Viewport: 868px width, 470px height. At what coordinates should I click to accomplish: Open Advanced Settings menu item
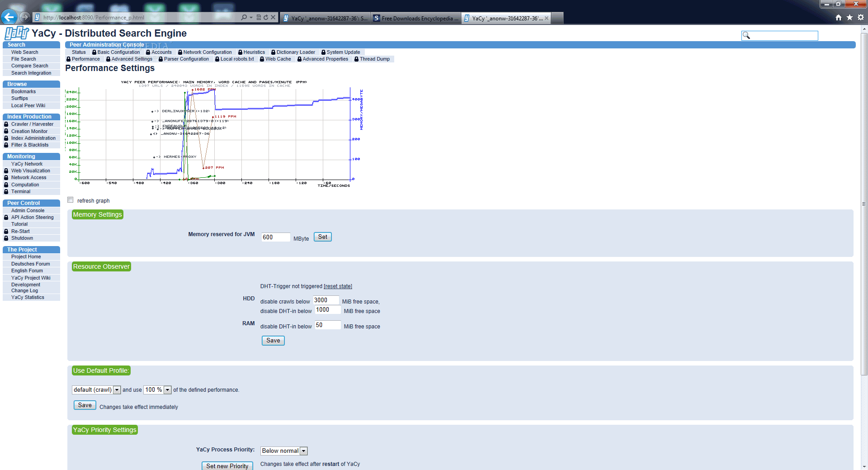click(132, 59)
